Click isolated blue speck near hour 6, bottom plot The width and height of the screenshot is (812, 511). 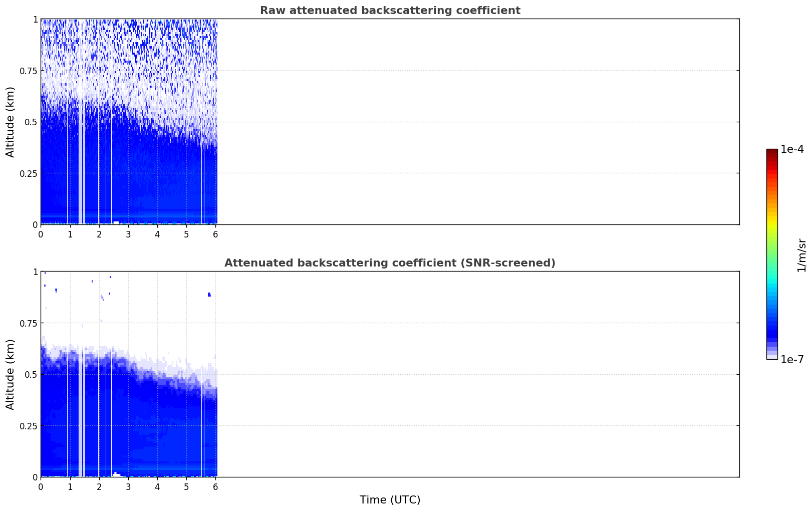[209, 295]
